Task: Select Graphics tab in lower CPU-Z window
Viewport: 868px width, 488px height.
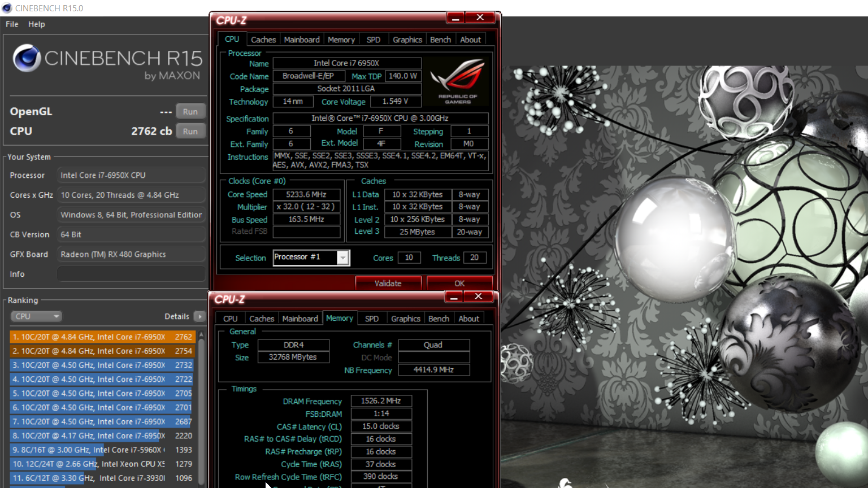Action: [406, 319]
